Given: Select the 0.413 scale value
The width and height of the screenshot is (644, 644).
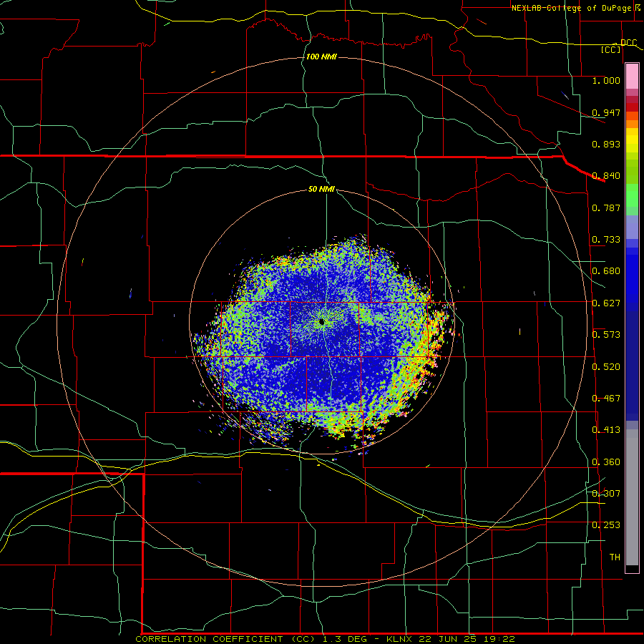Looking at the screenshot, I should tap(606, 430).
